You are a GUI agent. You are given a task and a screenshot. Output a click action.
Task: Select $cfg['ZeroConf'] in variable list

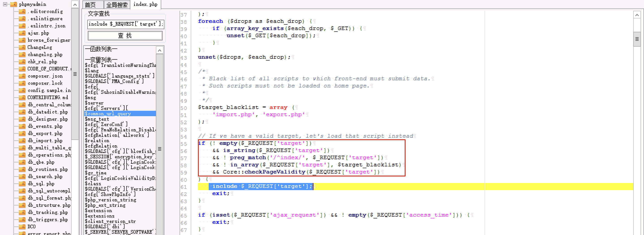tap(106, 124)
